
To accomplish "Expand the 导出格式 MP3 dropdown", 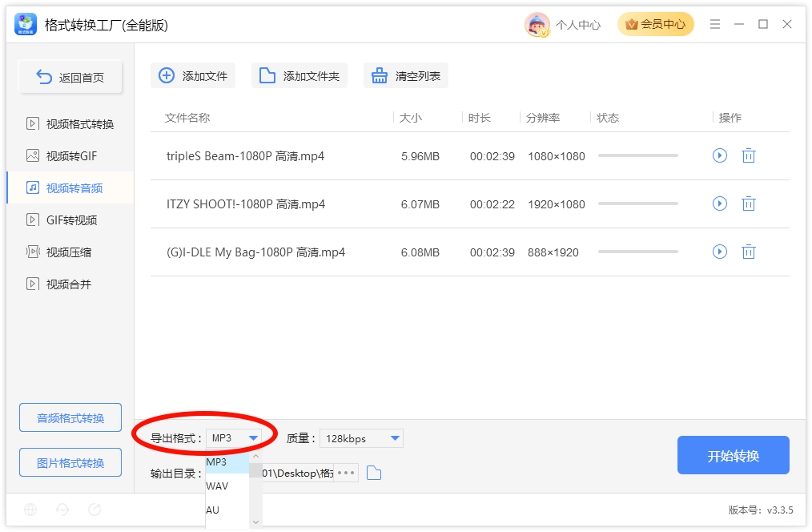I will point(234,438).
